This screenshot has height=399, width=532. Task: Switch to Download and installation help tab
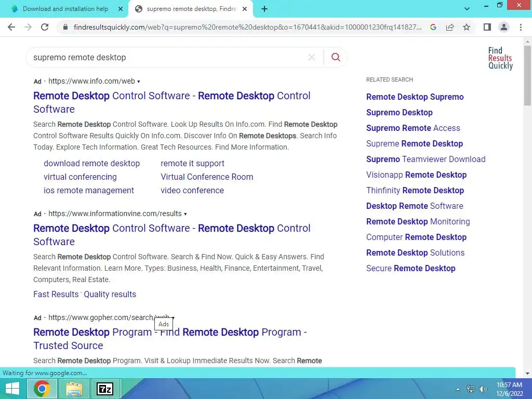pyautogui.click(x=65, y=9)
